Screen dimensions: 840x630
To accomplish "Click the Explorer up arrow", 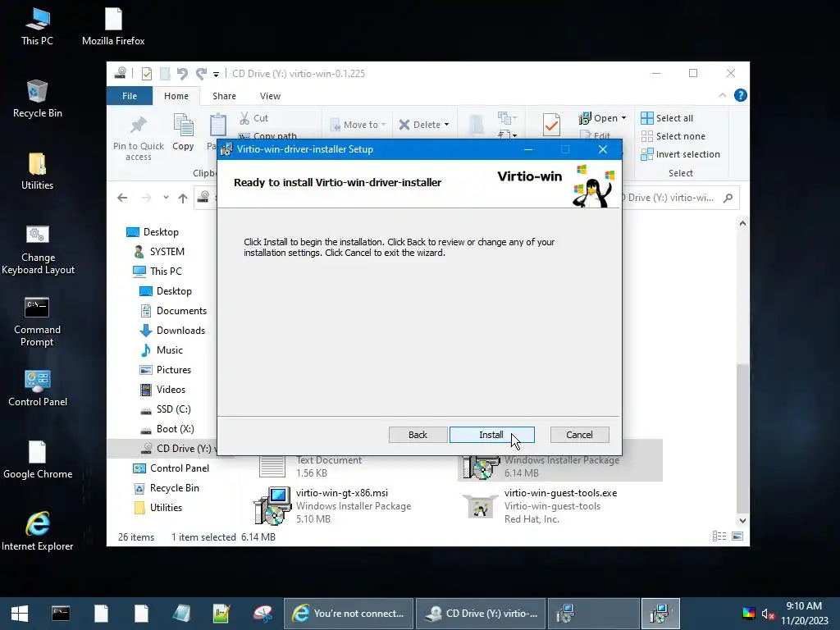I will coord(183,198).
